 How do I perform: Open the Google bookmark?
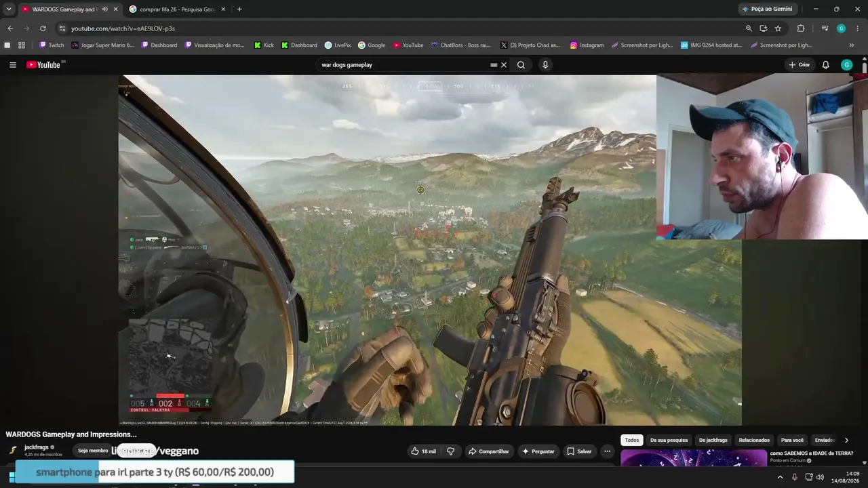coord(372,45)
